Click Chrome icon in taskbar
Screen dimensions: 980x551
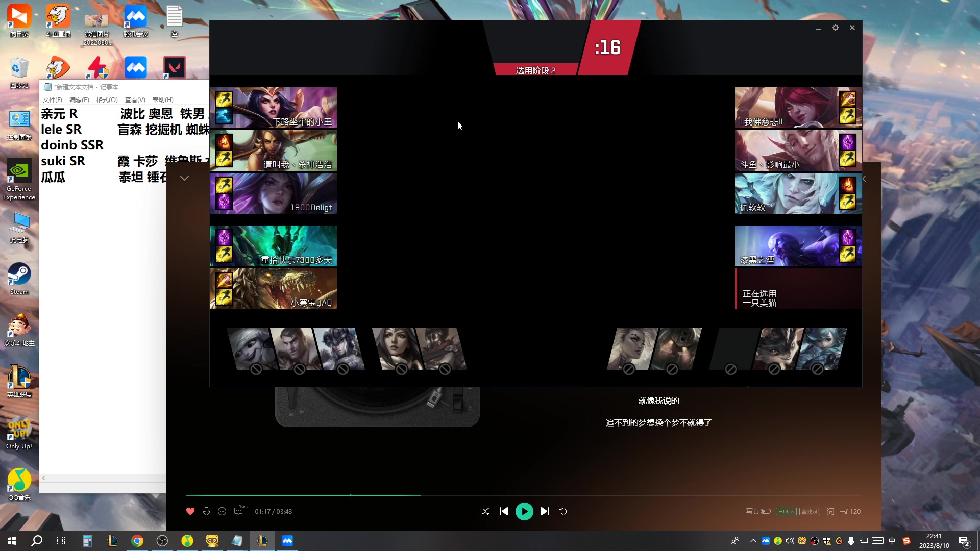(x=137, y=541)
